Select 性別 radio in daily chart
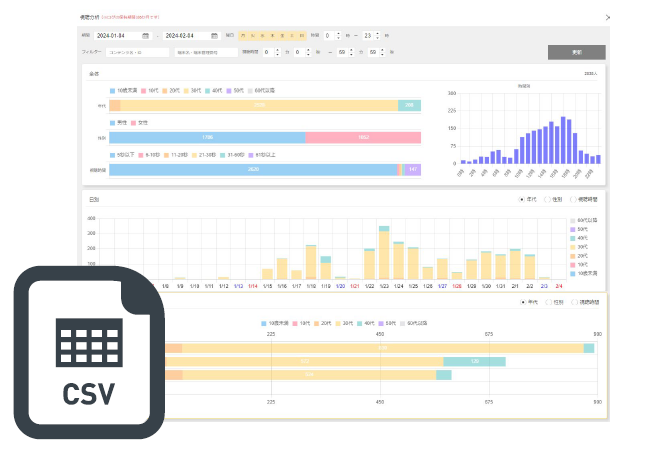649x476 pixels. (x=547, y=199)
